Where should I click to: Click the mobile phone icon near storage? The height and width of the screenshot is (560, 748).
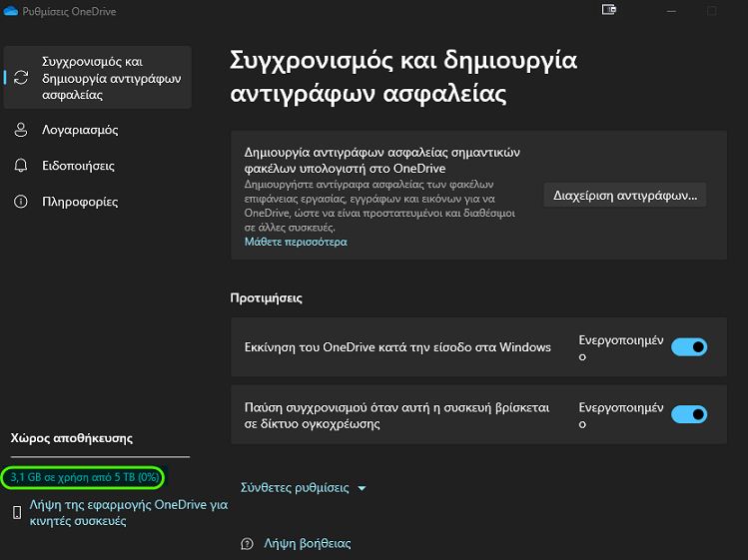click(x=17, y=512)
